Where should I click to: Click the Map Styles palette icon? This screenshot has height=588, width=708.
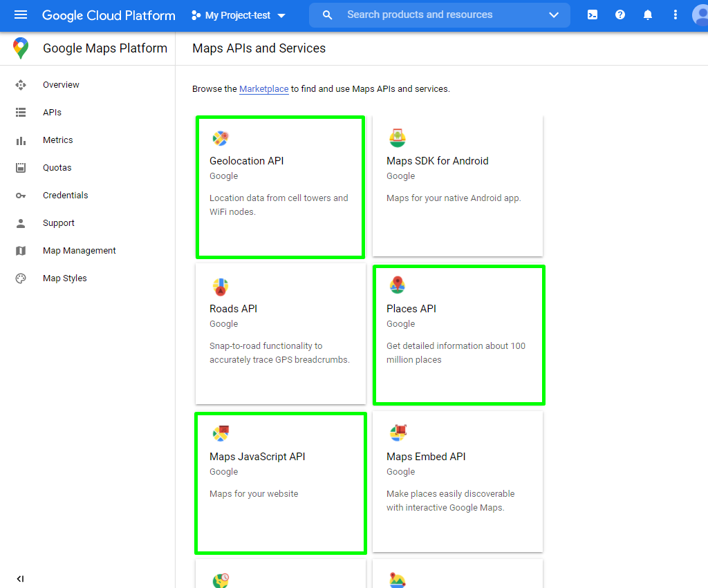(x=21, y=278)
